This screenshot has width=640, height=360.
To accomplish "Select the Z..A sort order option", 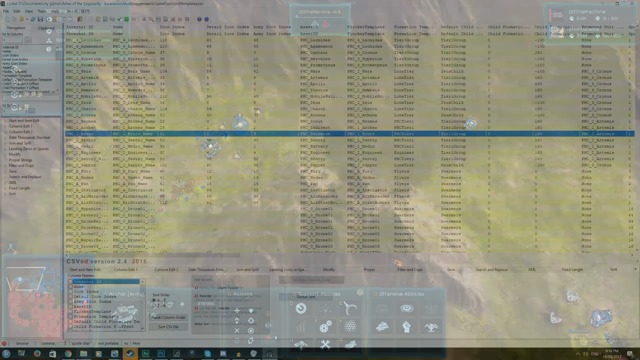I will [154, 305].
